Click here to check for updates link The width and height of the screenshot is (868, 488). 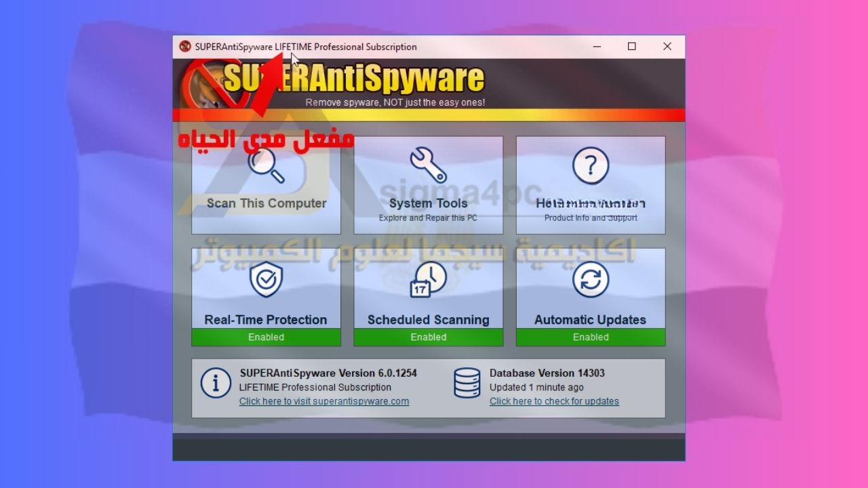click(x=554, y=401)
